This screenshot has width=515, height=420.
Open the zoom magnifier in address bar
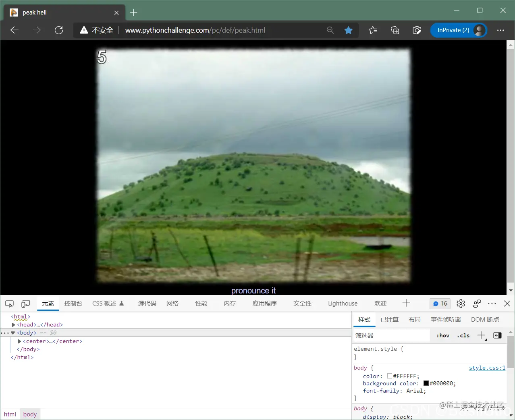(x=330, y=30)
